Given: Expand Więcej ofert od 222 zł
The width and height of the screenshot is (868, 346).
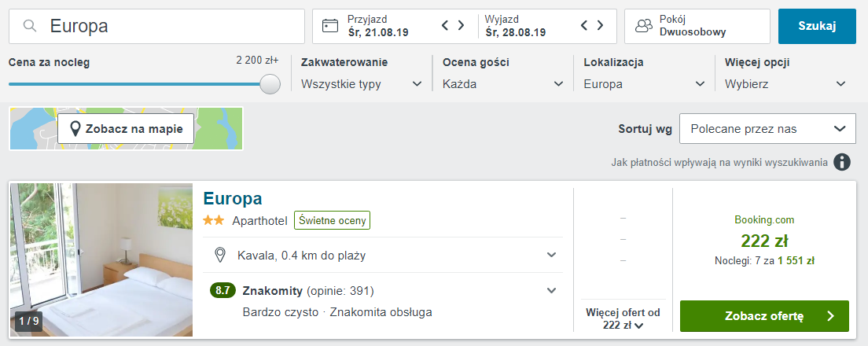Looking at the screenshot, I should (x=623, y=319).
